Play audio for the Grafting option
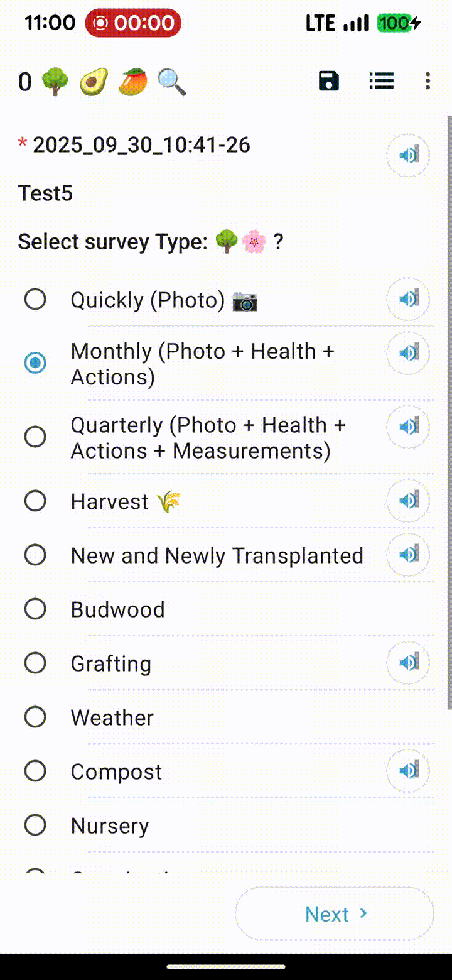The width and height of the screenshot is (452, 980). coord(408,663)
